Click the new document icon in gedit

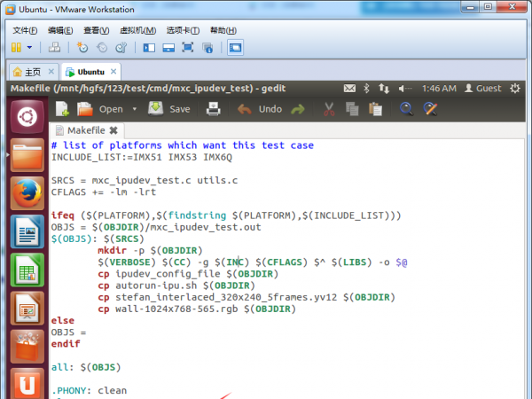click(x=62, y=109)
